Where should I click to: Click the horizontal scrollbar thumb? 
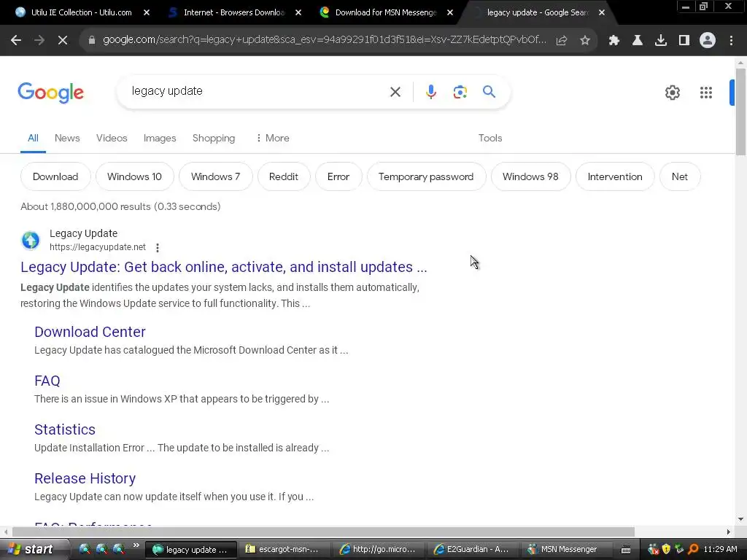(323, 532)
